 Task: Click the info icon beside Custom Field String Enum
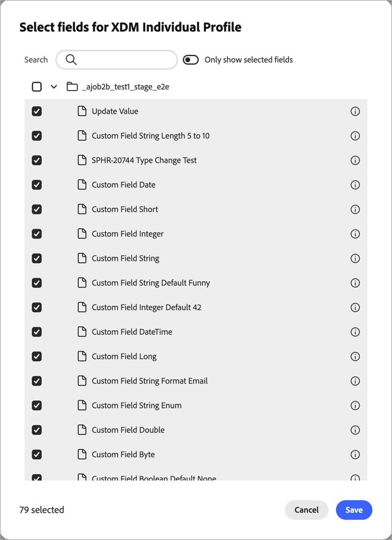tap(355, 405)
